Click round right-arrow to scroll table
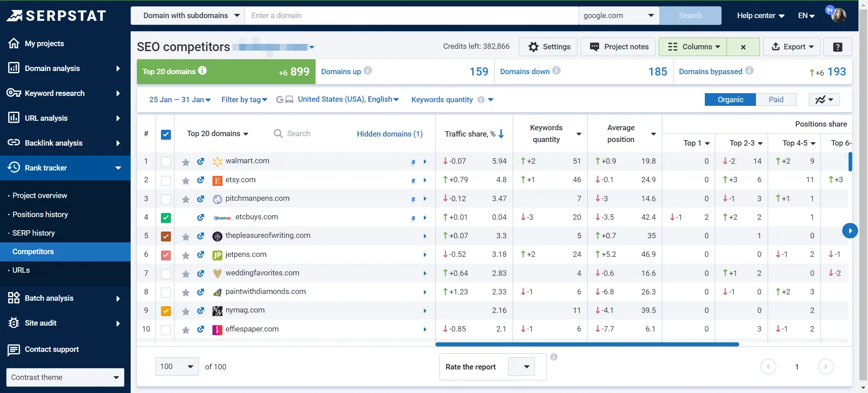Viewport: 868px width, 393px height. point(850,231)
